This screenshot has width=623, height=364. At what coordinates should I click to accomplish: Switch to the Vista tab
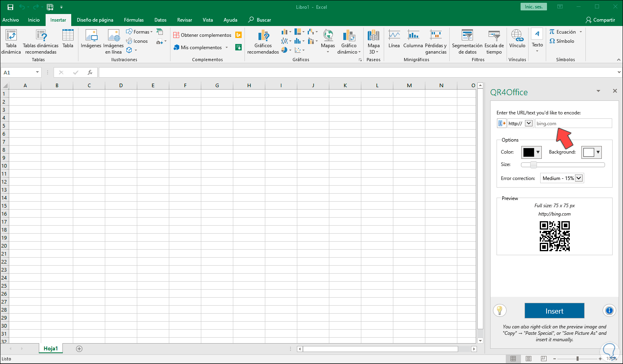click(x=208, y=20)
